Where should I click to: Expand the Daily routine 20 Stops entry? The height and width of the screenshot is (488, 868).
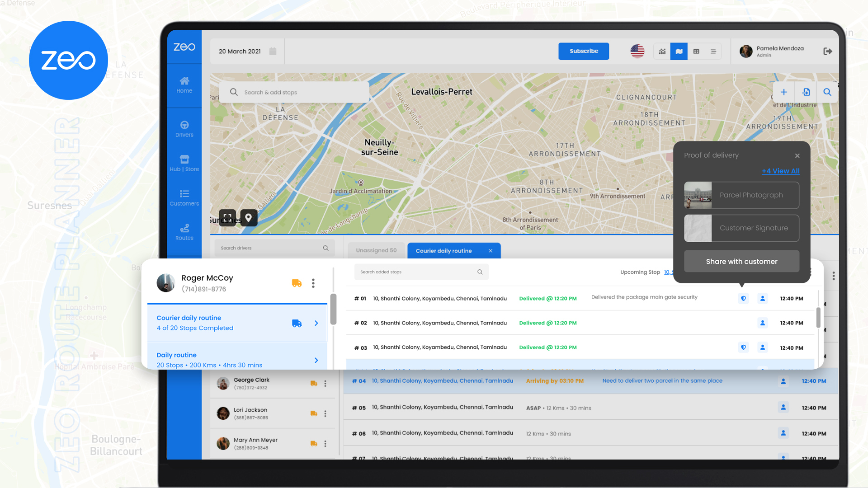pos(316,360)
